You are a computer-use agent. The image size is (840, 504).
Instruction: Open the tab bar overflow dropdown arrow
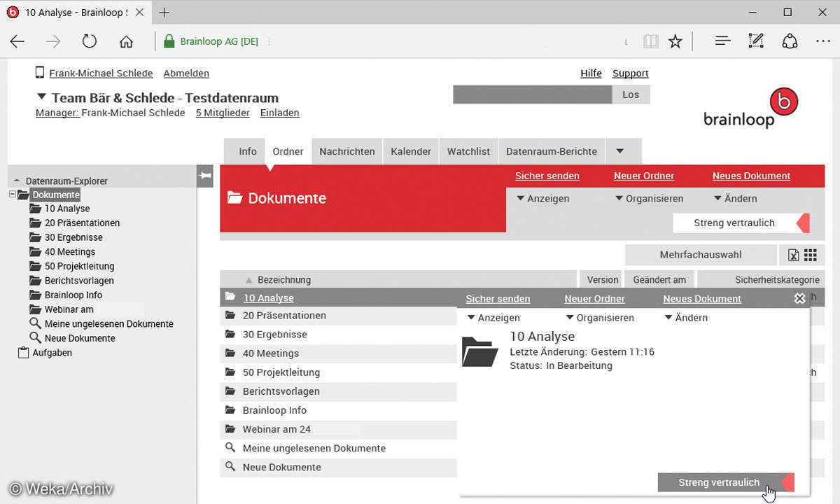(619, 151)
